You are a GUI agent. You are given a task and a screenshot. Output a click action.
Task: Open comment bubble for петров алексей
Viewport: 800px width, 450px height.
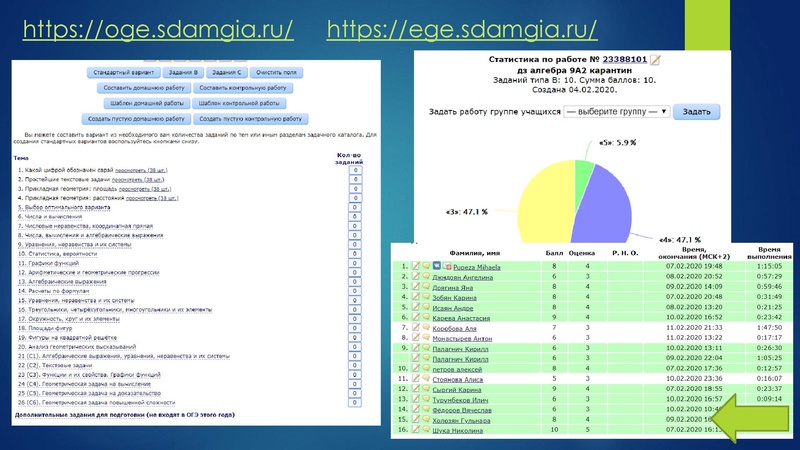(424, 367)
